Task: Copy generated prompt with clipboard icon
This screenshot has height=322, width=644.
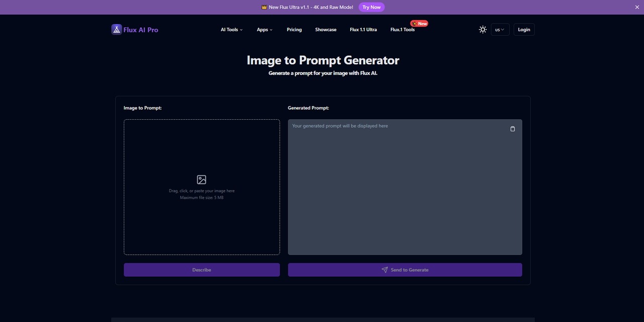Action: point(513,129)
